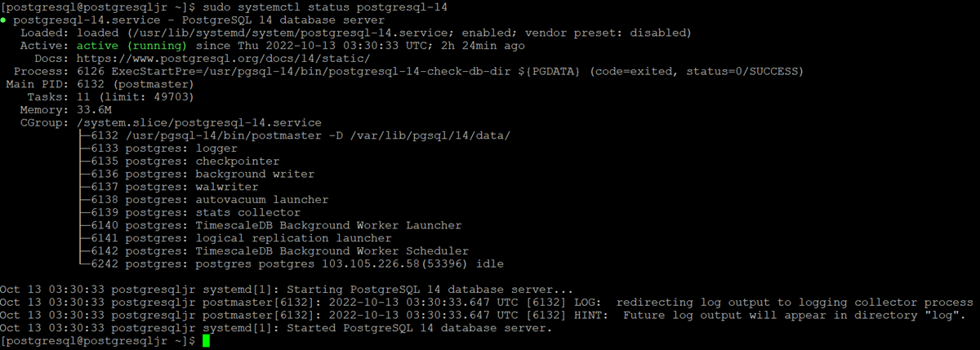
Task: Click the green terminal cursor block
Action: click(x=207, y=341)
